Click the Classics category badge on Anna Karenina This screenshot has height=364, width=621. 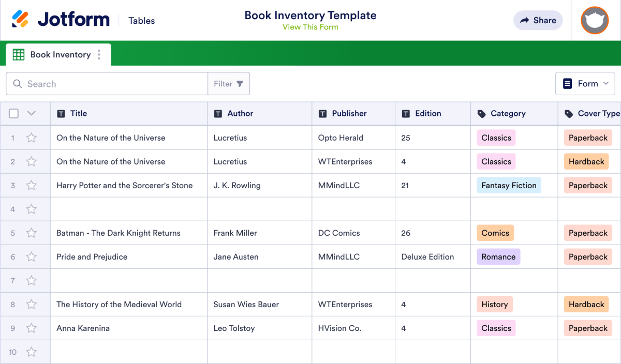point(496,328)
